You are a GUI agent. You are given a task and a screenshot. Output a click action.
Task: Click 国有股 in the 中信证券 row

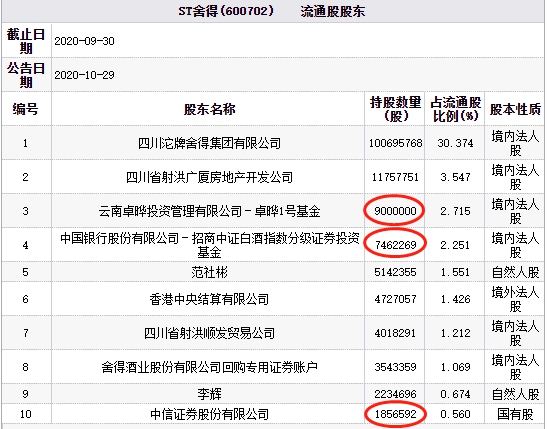click(x=515, y=414)
